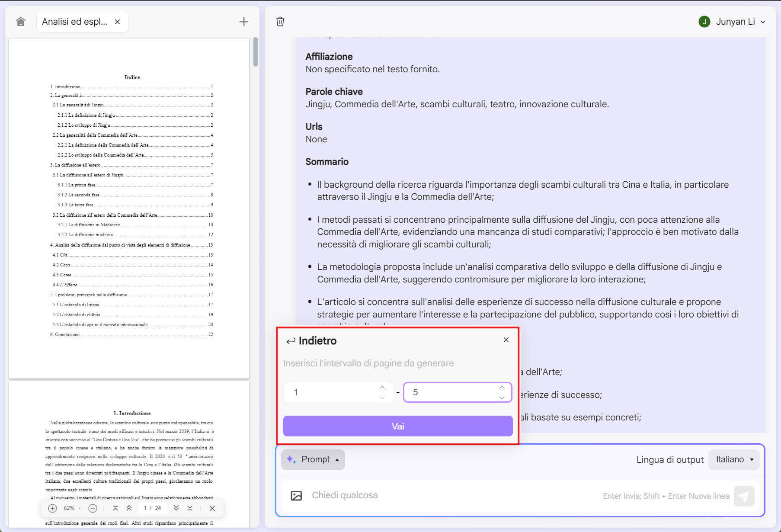This screenshot has width=781, height=532.
Task: Send message with paper plane icon
Action: pyautogui.click(x=744, y=496)
